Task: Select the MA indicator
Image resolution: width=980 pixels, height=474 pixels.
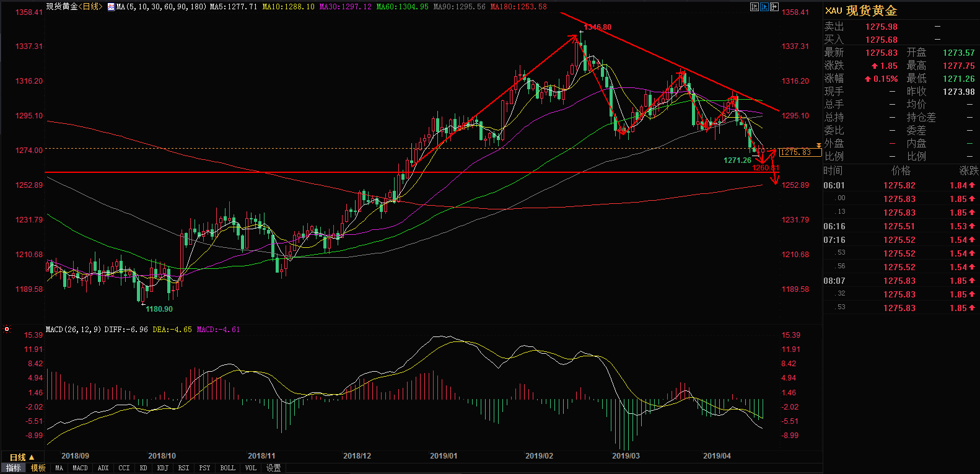Action: click(59, 468)
